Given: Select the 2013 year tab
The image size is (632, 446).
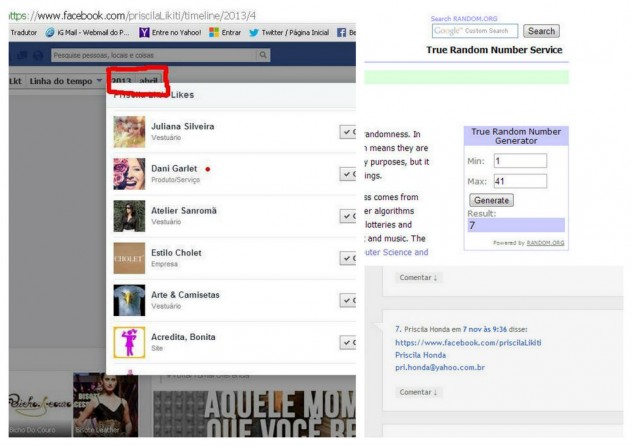Looking at the screenshot, I should pos(121,81).
